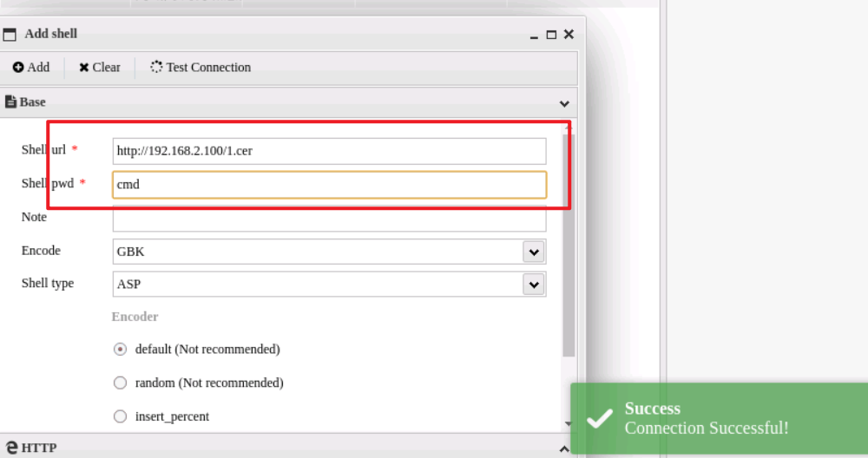Select the random encoder radio button
This screenshot has height=458, width=868.
click(x=121, y=383)
